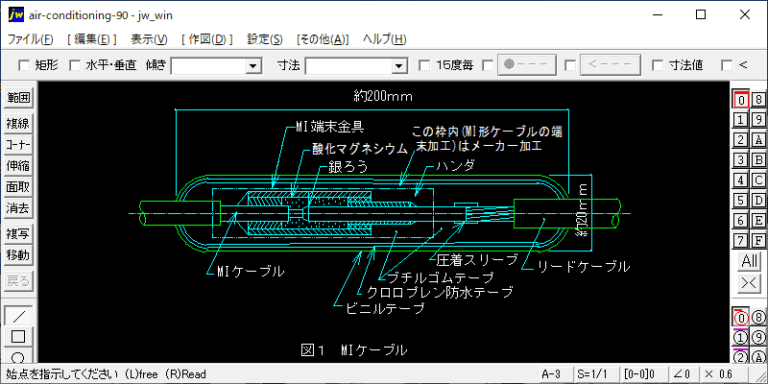The width and height of the screenshot is (768, 384).
Task: Click the All layers button
Action: tap(749, 262)
